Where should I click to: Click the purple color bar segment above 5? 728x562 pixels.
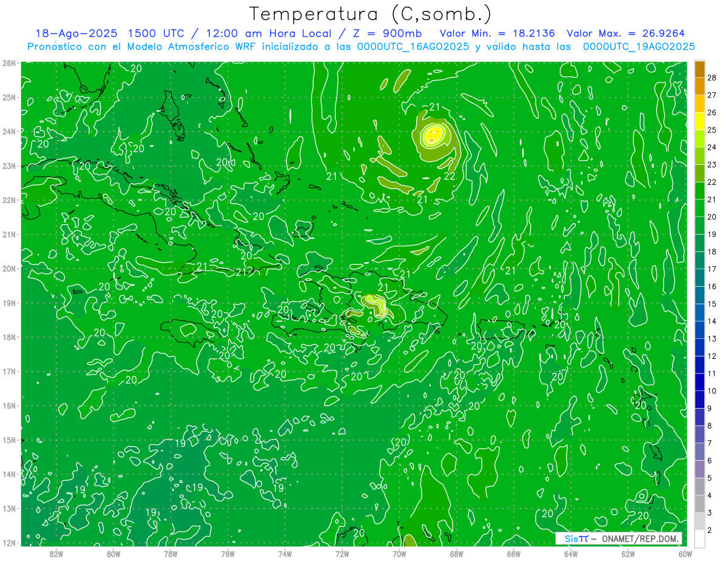tap(699, 469)
